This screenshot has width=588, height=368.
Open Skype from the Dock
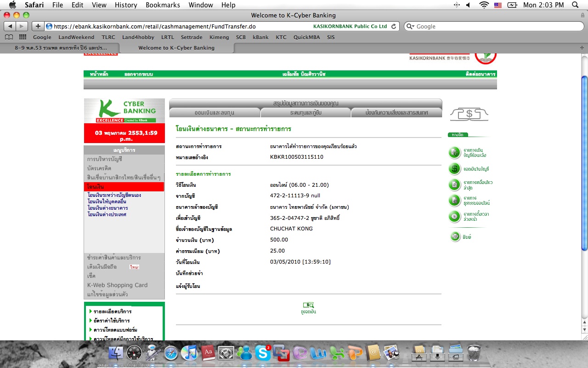[x=263, y=353]
